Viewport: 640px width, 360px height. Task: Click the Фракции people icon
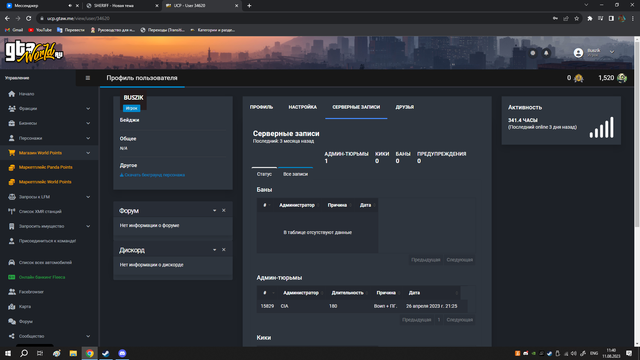coord(11,109)
